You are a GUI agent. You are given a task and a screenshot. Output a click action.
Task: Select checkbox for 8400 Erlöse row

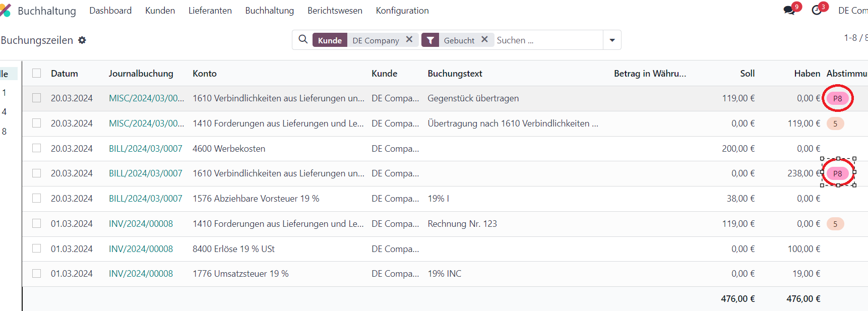pyautogui.click(x=37, y=248)
